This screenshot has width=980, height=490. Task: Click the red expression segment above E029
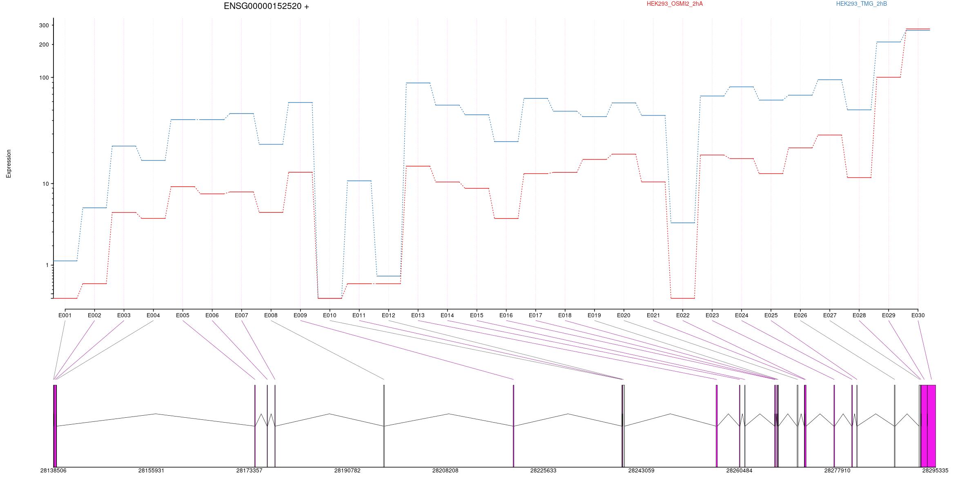(889, 77)
